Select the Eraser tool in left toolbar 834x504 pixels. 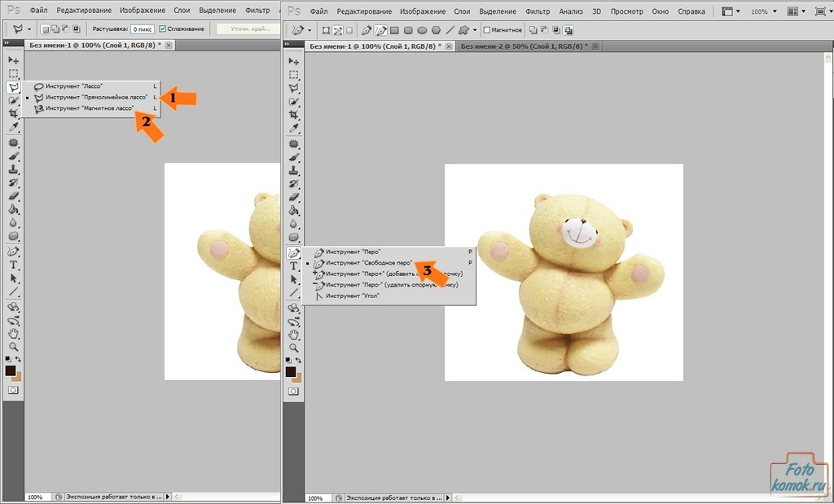(x=13, y=195)
